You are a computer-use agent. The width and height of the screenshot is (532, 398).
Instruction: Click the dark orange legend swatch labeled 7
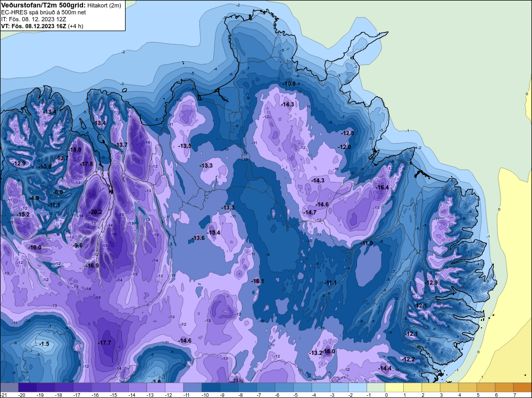tap(522, 387)
